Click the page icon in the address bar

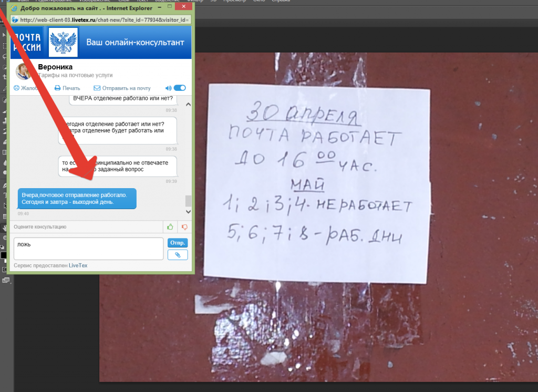click(15, 20)
